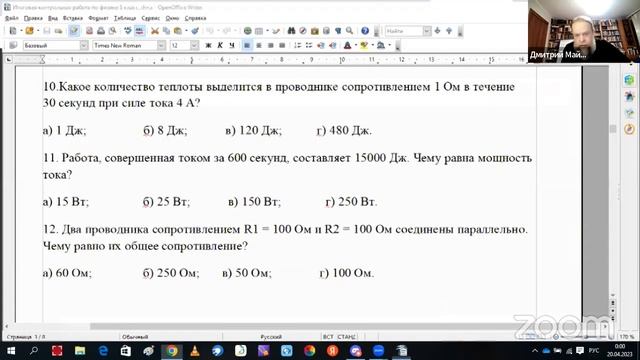Screen dimensions: 640x360
Task: Open the Формат menu
Action: [x=98, y=18]
